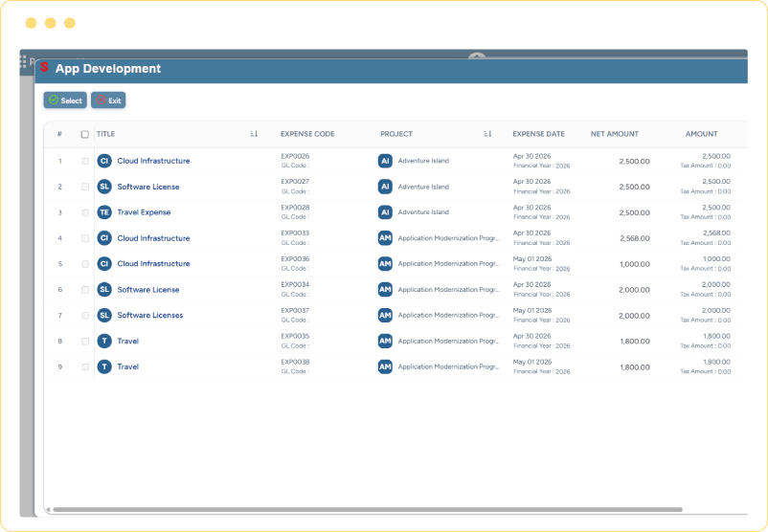The image size is (768, 532).
Task: Click the T avatar for EXP0035
Action: (104, 341)
